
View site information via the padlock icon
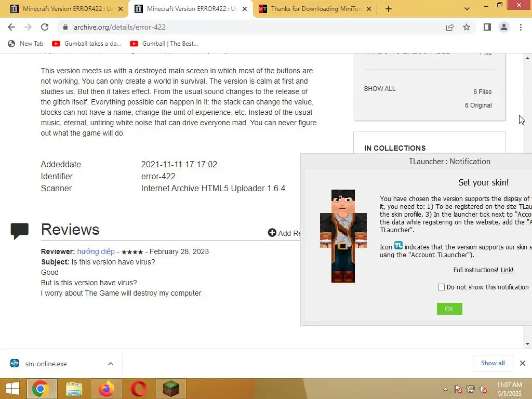(x=65, y=27)
